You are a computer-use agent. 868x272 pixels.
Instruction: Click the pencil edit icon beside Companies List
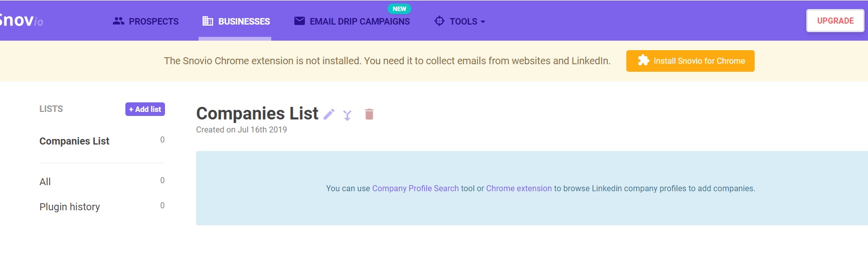[329, 114]
